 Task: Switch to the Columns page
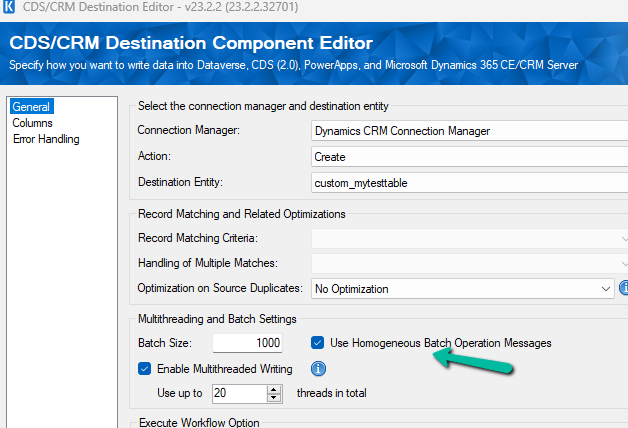coord(32,123)
